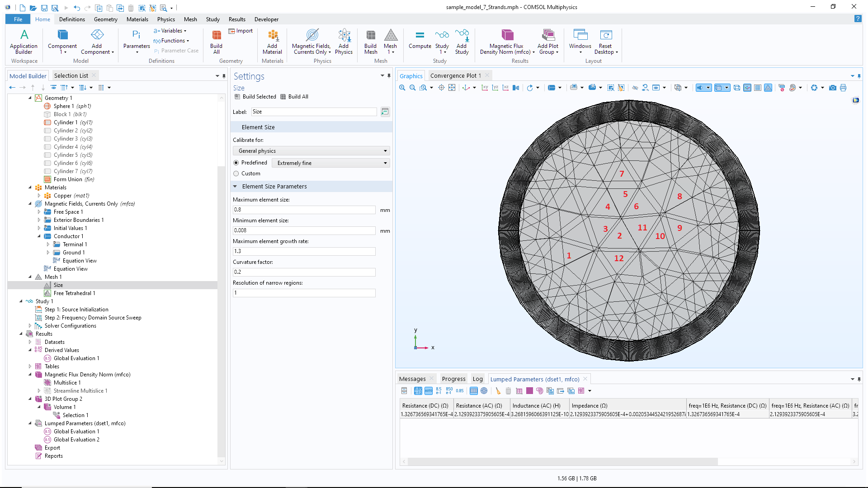868x488 pixels.
Task: Click the print icon in Graphics toolbar
Action: coord(843,88)
